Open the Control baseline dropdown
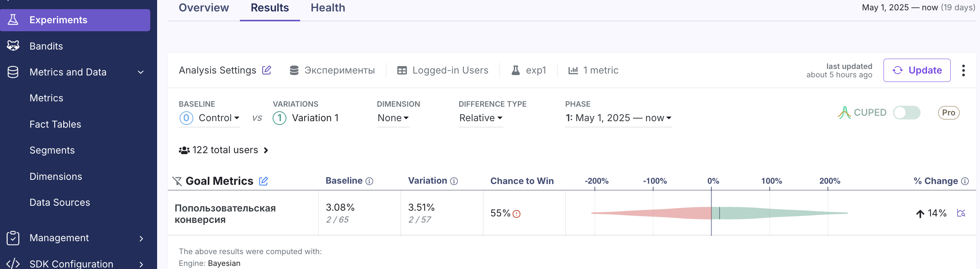 pyautogui.click(x=219, y=118)
